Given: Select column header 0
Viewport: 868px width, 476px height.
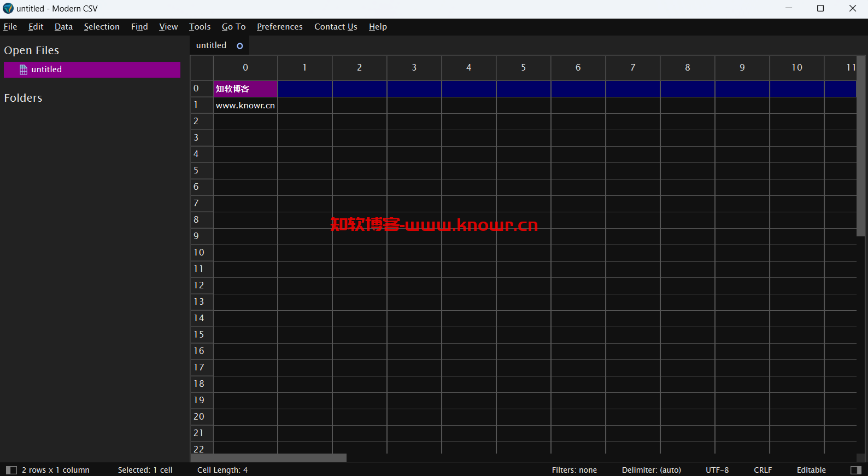Looking at the screenshot, I should point(245,67).
